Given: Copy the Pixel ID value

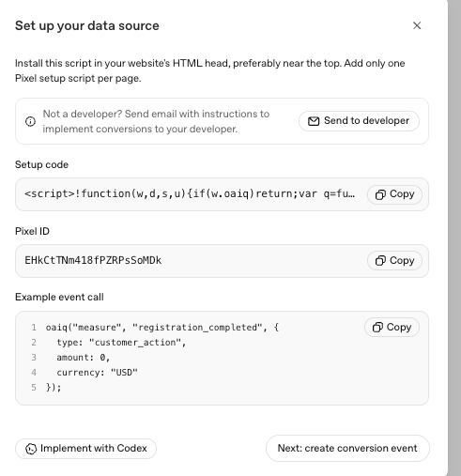Looking at the screenshot, I should click(394, 261).
